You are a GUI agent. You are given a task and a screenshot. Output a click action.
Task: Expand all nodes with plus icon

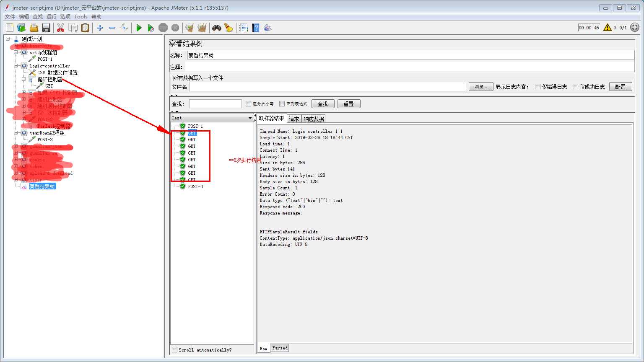(100, 28)
